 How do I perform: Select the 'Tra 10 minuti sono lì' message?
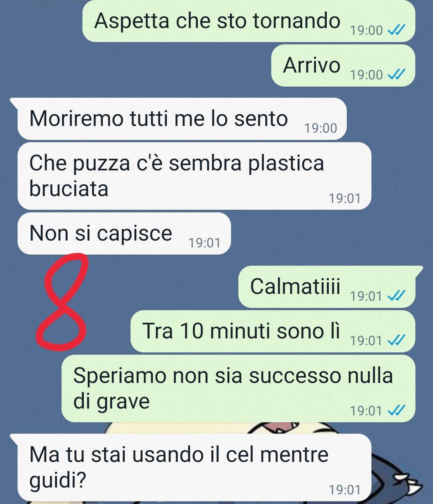273,331
